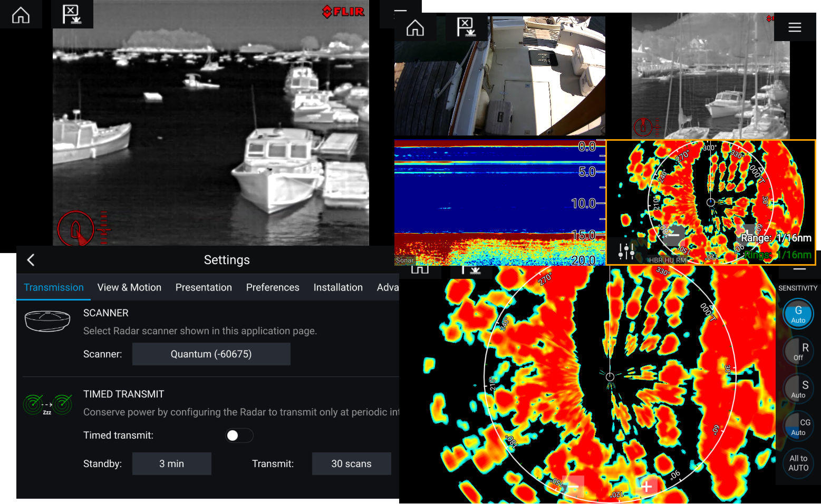Toggle Color Gain (CG) Auto control
Image resolution: width=821 pixels, height=504 pixels.
coord(798,427)
